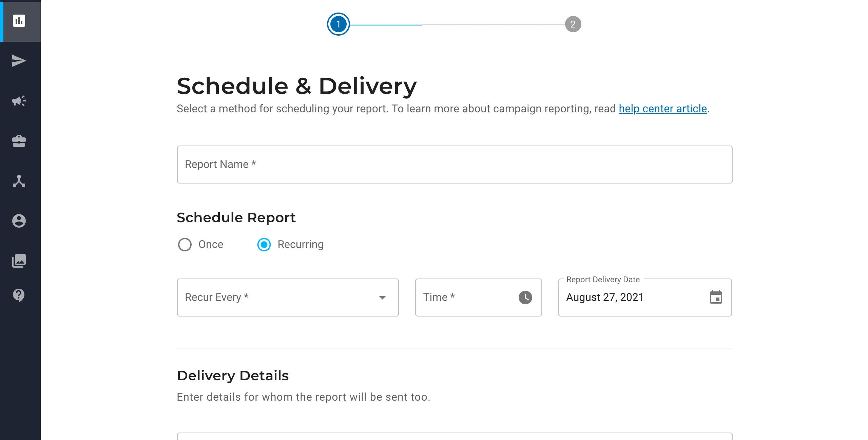Open the hierarchy network sidebar icon
The height and width of the screenshot is (440, 868).
pos(19,181)
